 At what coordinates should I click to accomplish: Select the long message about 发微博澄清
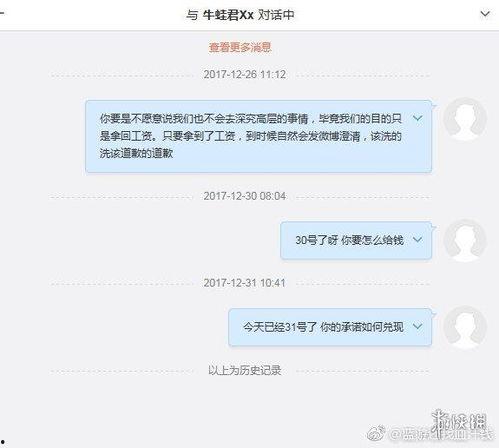point(258,136)
